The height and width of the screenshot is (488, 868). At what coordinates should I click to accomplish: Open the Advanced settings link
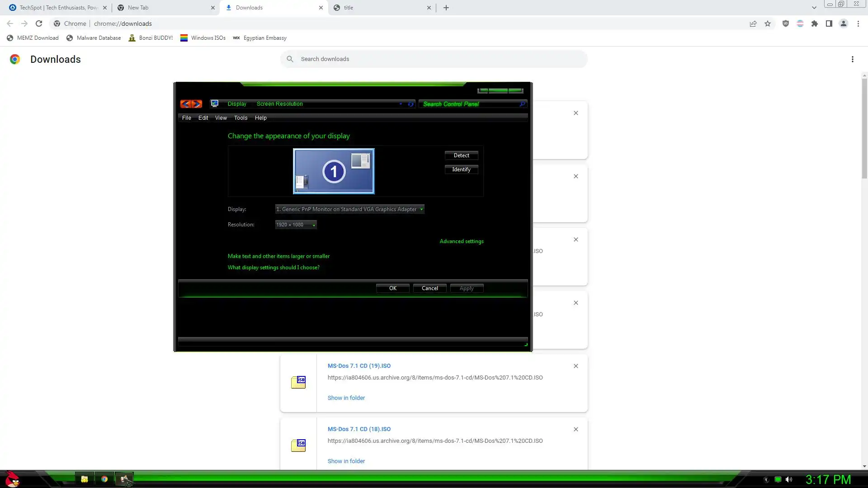[461, 241]
